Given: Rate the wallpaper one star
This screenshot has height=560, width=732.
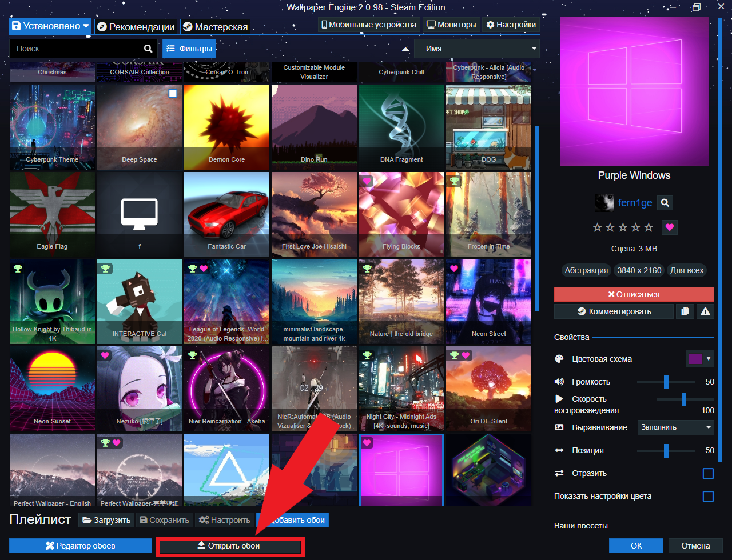Looking at the screenshot, I should (x=598, y=227).
